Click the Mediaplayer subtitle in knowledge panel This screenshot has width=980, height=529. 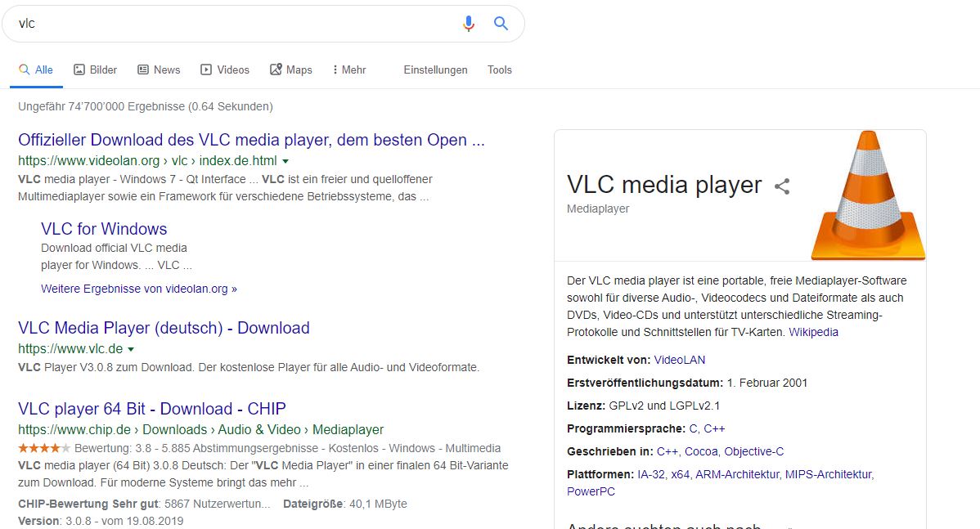598,208
